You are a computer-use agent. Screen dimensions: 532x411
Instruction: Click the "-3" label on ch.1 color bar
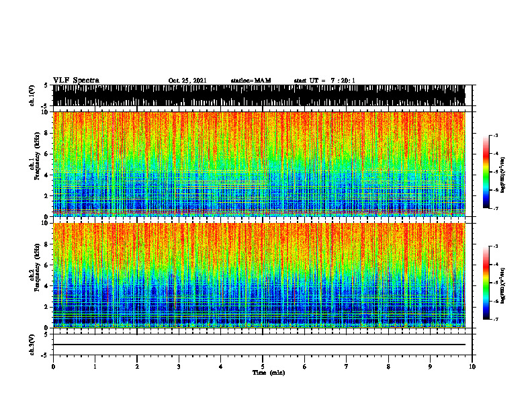[496, 136]
